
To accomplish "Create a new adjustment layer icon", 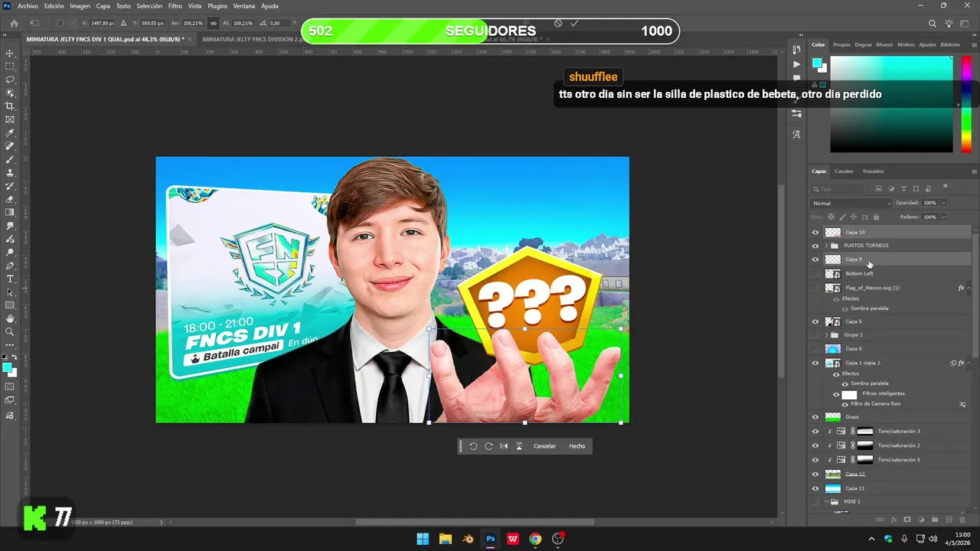I will point(921,520).
